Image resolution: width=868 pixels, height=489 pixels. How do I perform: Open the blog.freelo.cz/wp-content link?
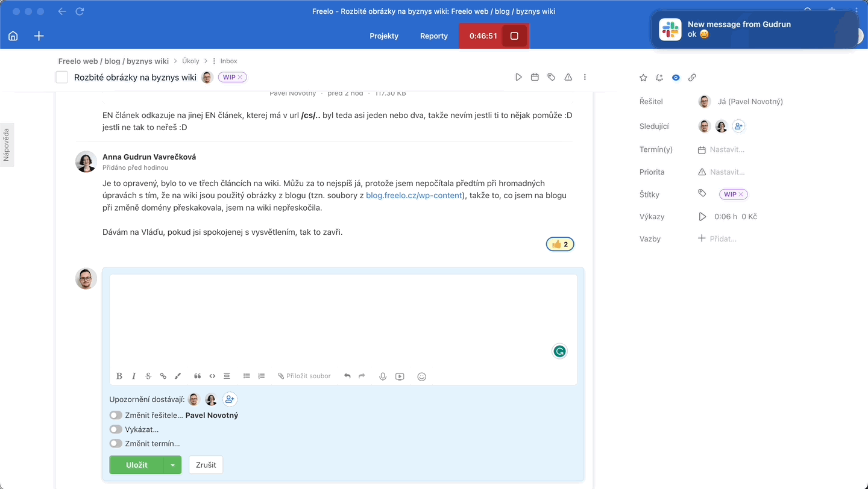pos(414,196)
